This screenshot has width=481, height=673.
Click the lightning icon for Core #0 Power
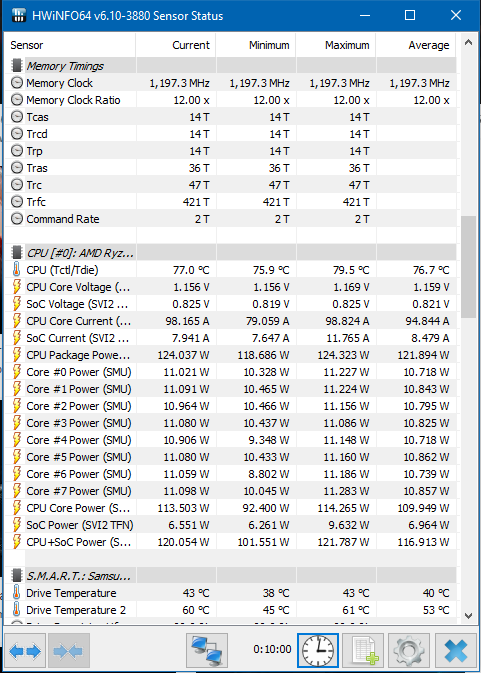pos(16,372)
